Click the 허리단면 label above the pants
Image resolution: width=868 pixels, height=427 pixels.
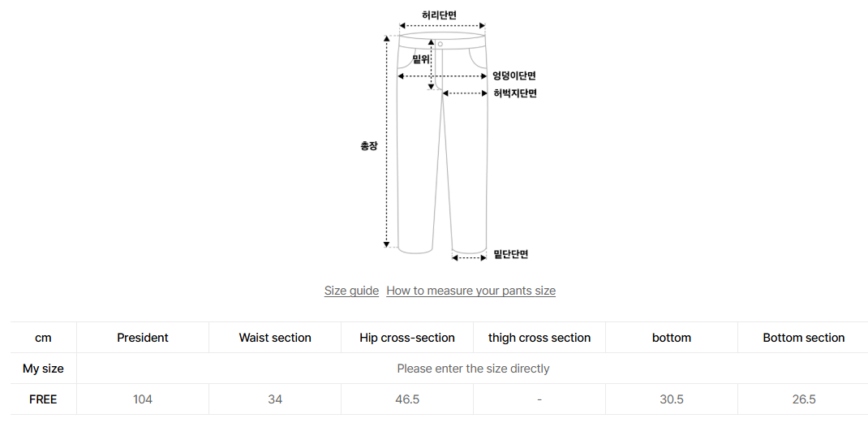pos(440,15)
